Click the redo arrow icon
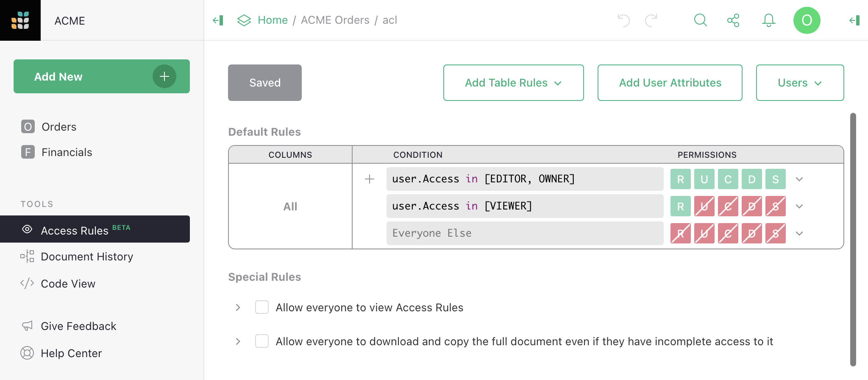This screenshot has width=868, height=380. [x=651, y=20]
